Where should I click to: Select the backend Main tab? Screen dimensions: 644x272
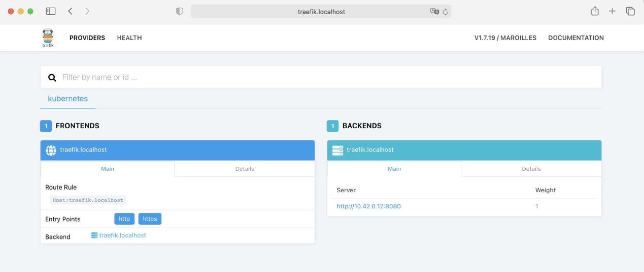pyautogui.click(x=394, y=169)
